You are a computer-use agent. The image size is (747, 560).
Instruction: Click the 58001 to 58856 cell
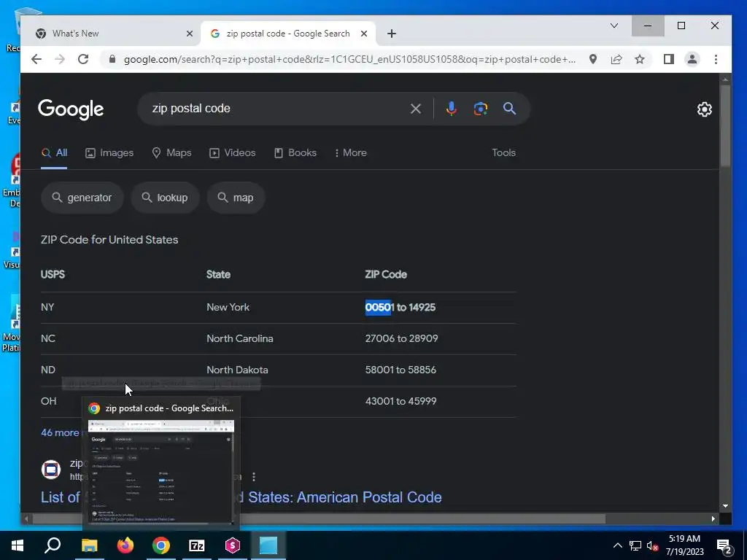(400, 370)
